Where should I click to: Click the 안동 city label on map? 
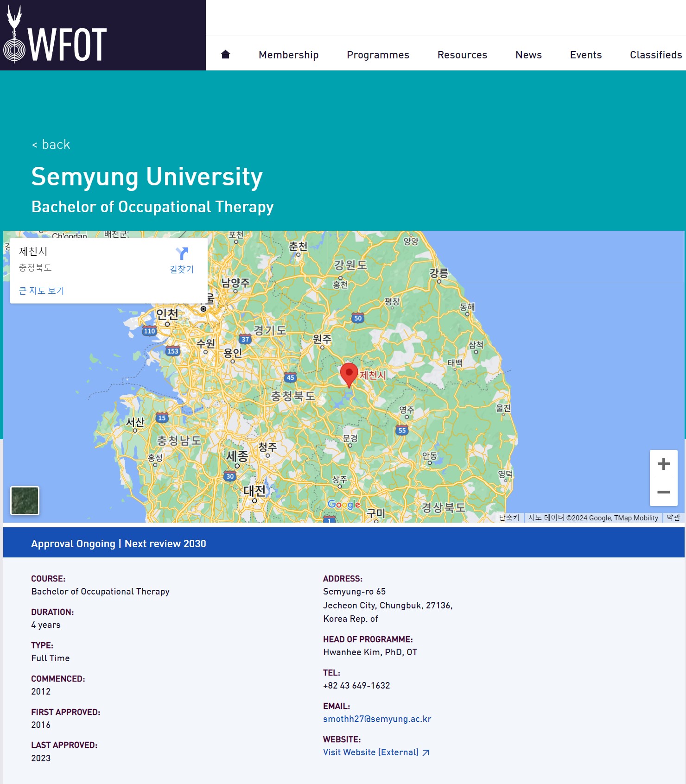[430, 455]
